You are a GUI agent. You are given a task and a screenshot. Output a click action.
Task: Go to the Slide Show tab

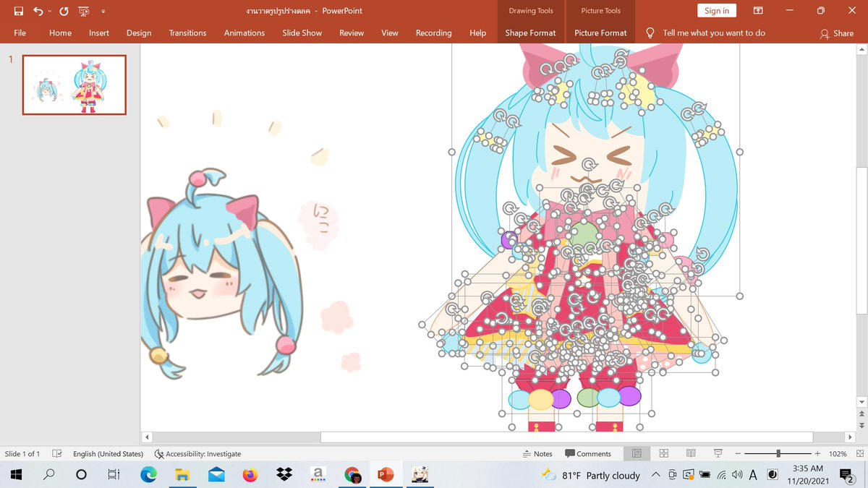[302, 33]
